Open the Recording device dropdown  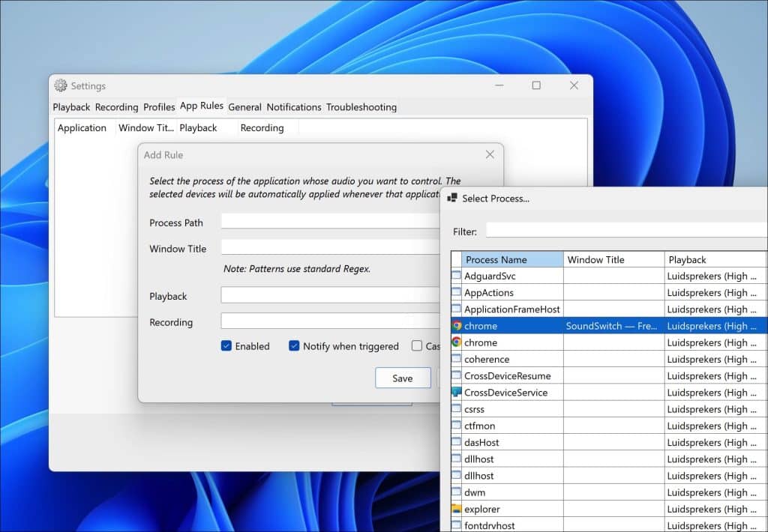tap(331, 321)
